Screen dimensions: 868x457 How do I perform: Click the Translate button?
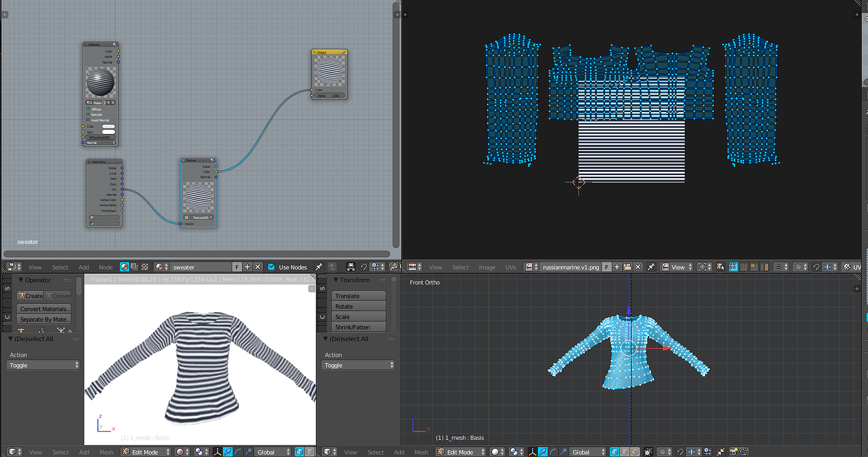[x=359, y=296]
